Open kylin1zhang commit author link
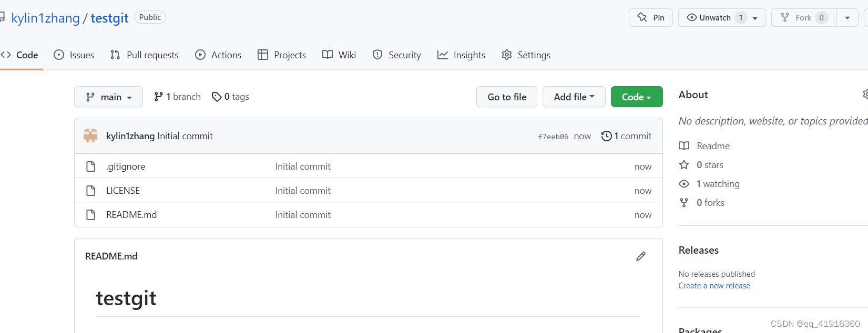Viewport: 868px width, 333px height. (130, 136)
